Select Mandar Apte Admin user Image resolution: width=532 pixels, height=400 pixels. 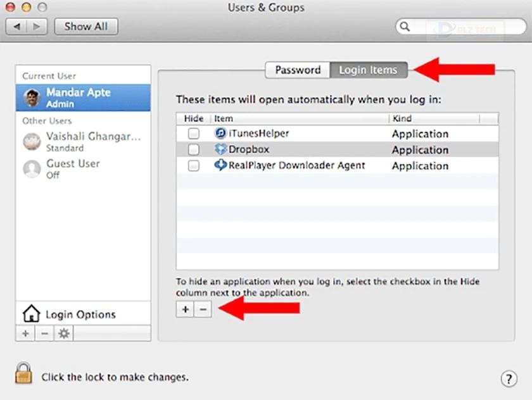pos(83,97)
